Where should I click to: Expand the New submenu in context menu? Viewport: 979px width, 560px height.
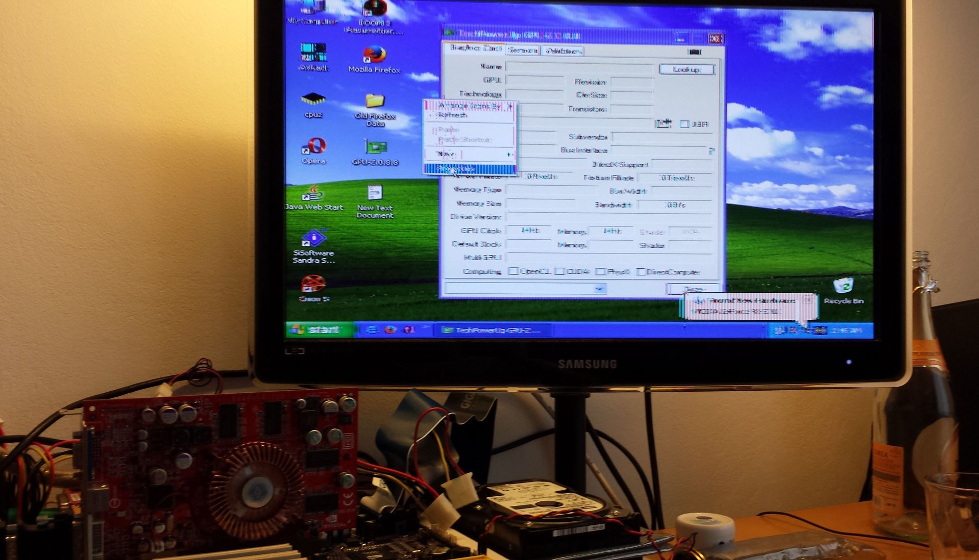(x=469, y=154)
